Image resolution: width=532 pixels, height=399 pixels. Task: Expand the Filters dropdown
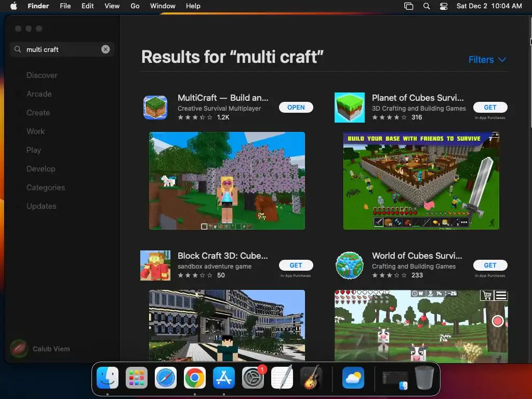(x=487, y=60)
